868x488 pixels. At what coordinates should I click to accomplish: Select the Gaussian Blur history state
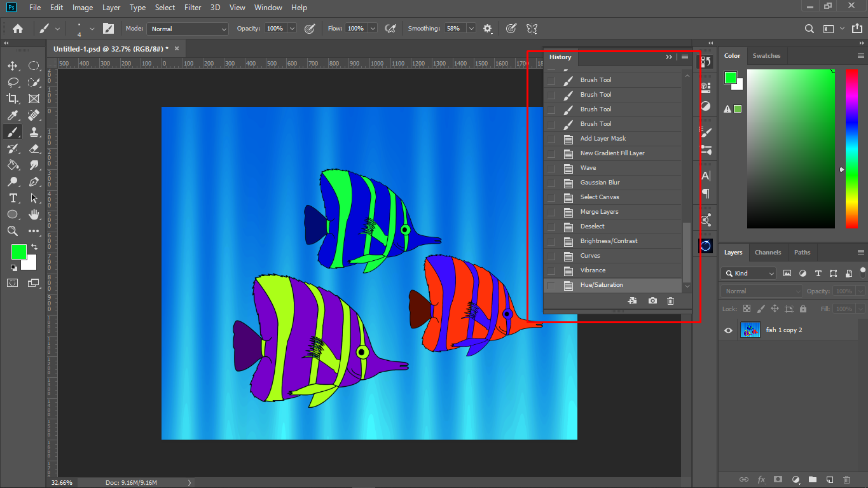[600, 183]
